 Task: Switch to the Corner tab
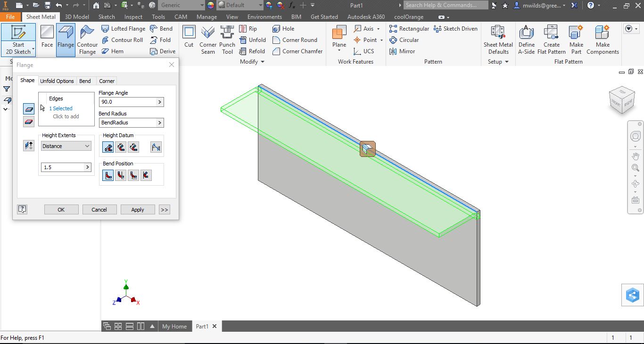[107, 81]
